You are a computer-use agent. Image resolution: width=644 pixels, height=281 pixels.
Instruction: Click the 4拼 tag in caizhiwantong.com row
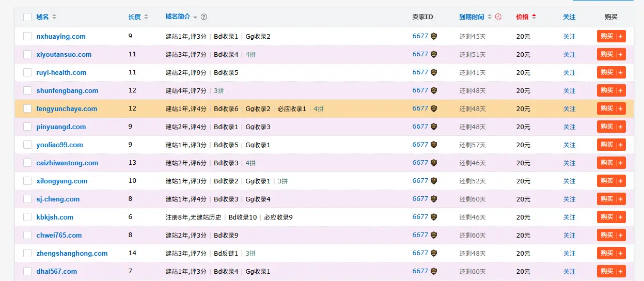[250, 163]
